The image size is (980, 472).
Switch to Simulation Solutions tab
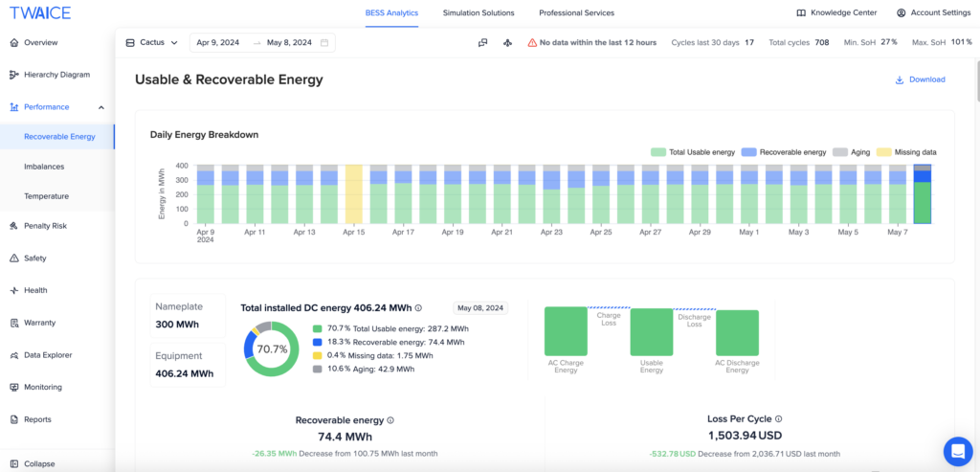pyautogui.click(x=479, y=12)
